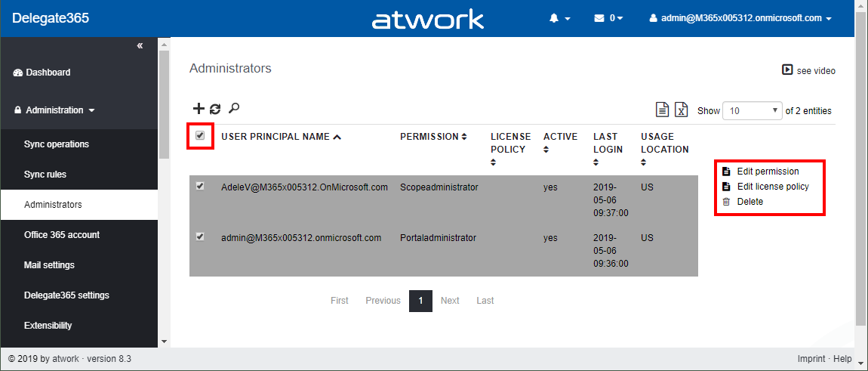The image size is (868, 371).
Task: Sort by Last Login column
Action: pyautogui.click(x=608, y=149)
